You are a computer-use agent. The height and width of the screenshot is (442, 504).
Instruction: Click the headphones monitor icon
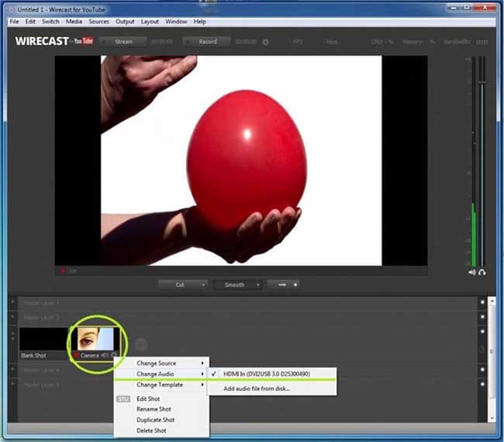coord(482,272)
